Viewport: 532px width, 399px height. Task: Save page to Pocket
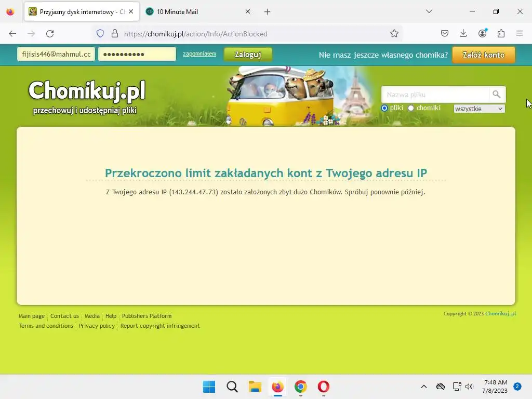click(x=445, y=34)
